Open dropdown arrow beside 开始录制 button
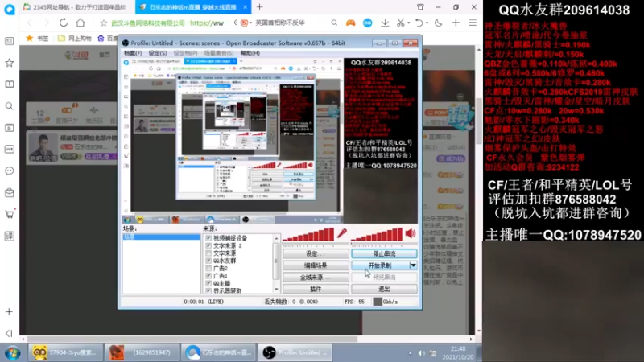Viewport: 644px width, 362px height. click(x=413, y=265)
